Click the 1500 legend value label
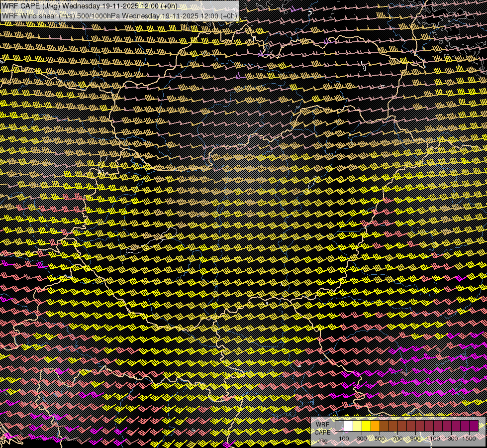Screen dimensions: 487x448 [x=469, y=439]
